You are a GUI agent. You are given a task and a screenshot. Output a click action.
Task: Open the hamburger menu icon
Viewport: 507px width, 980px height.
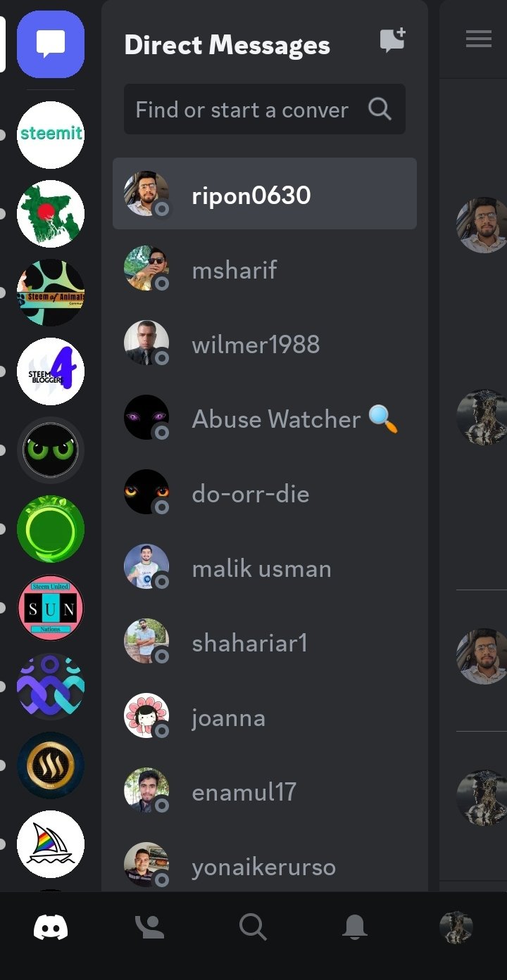479,39
